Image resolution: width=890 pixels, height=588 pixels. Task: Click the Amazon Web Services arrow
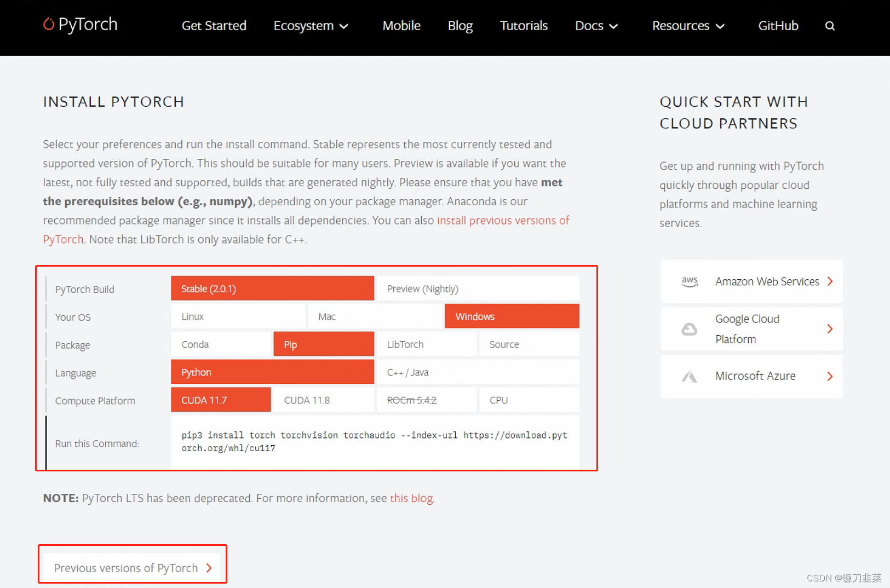click(830, 281)
